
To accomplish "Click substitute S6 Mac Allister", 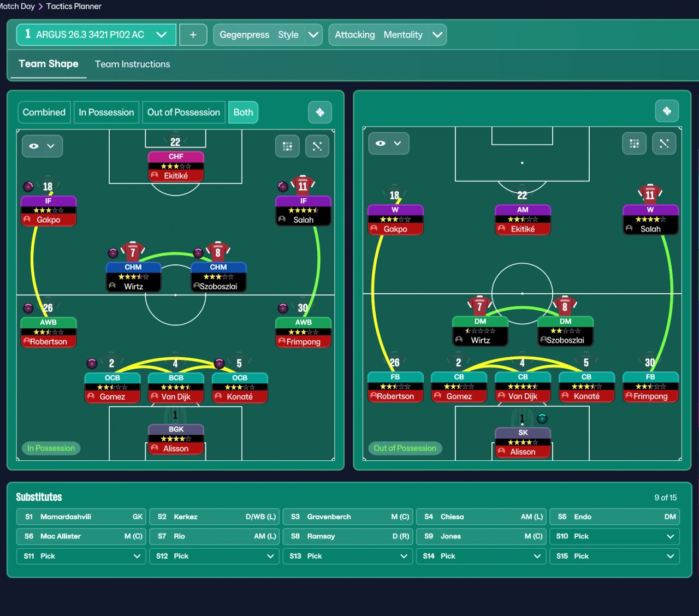I will pos(81,536).
